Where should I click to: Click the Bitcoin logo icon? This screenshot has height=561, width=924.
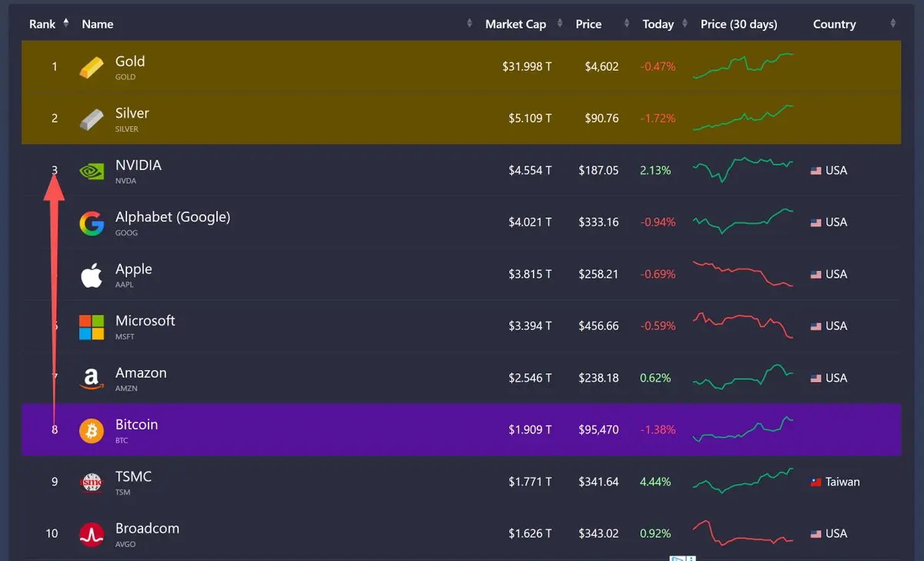tap(92, 431)
